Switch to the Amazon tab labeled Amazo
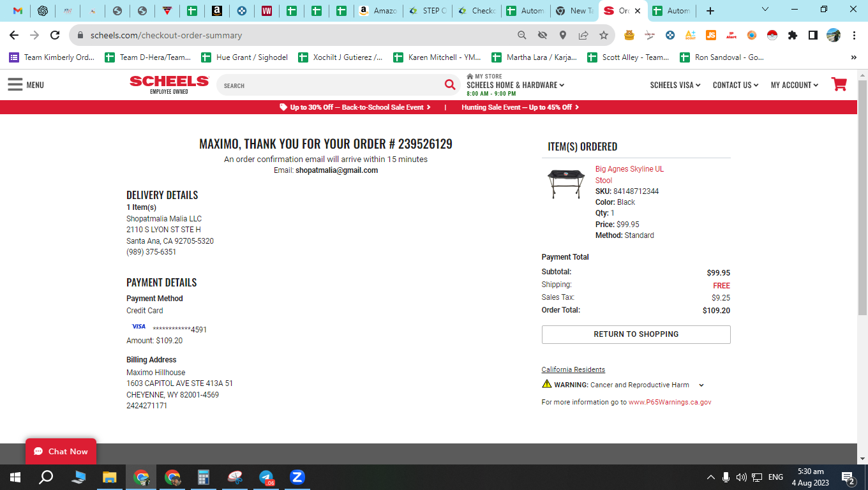 (x=378, y=11)
